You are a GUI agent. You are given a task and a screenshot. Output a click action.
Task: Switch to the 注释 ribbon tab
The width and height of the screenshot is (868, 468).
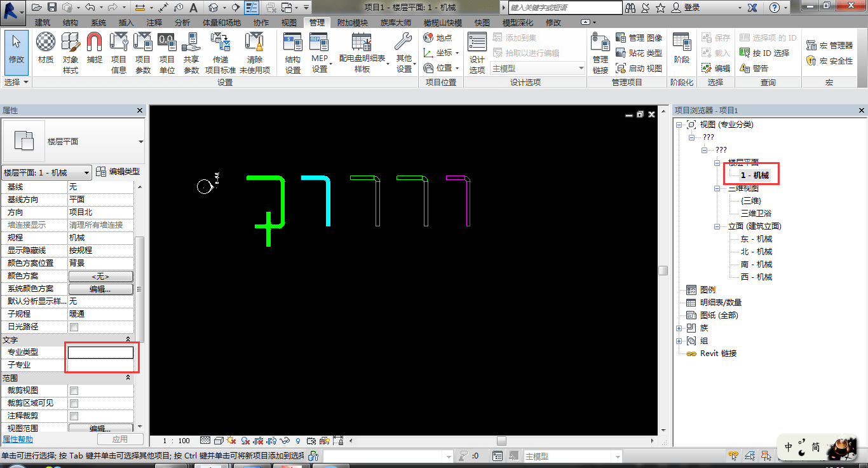pos(154,22)
